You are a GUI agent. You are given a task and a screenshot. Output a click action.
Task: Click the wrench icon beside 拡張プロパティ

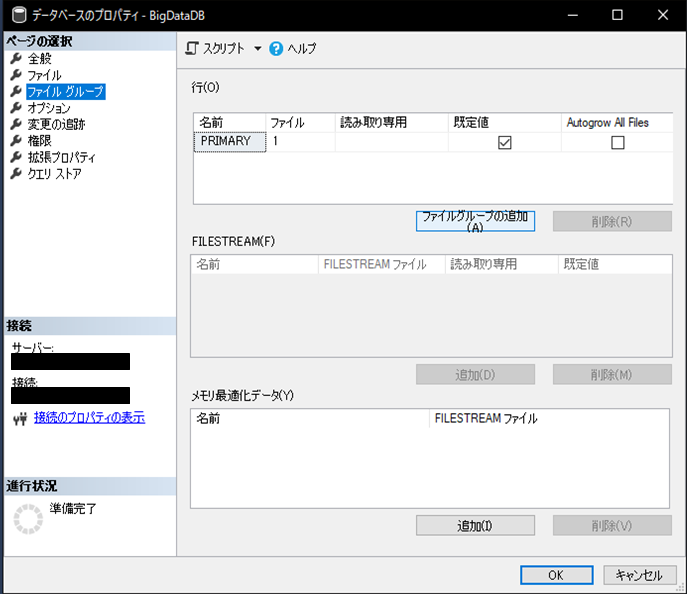tap(16, 157)
